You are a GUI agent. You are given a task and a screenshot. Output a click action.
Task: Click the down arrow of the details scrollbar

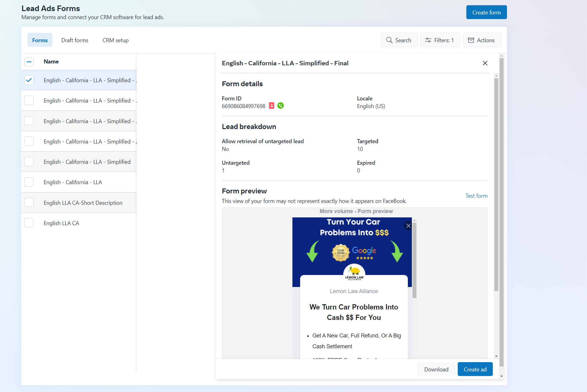[496, 356]
